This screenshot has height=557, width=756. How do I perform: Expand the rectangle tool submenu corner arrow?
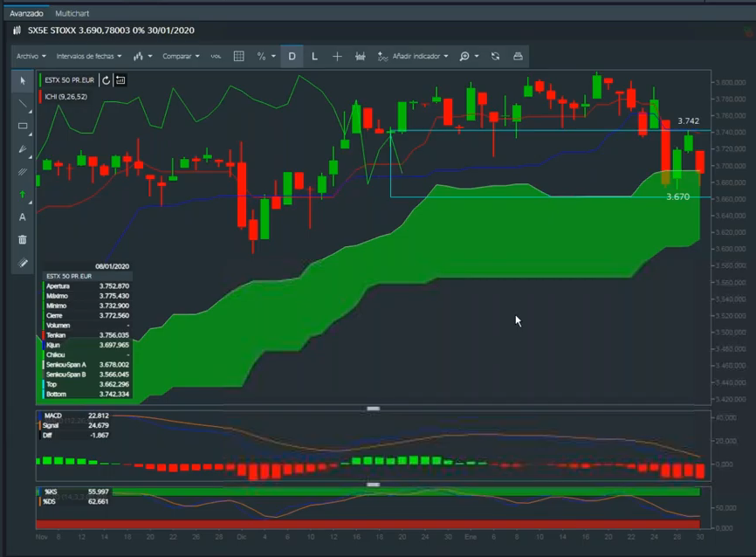(x=30, y=134)
